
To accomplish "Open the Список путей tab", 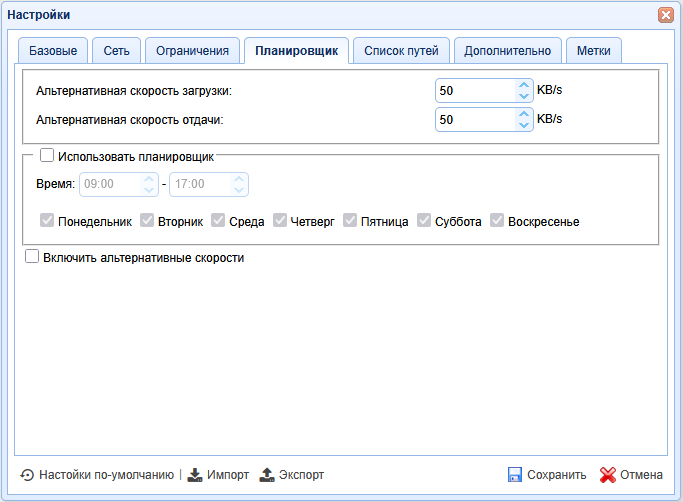I will pos(400,51).
